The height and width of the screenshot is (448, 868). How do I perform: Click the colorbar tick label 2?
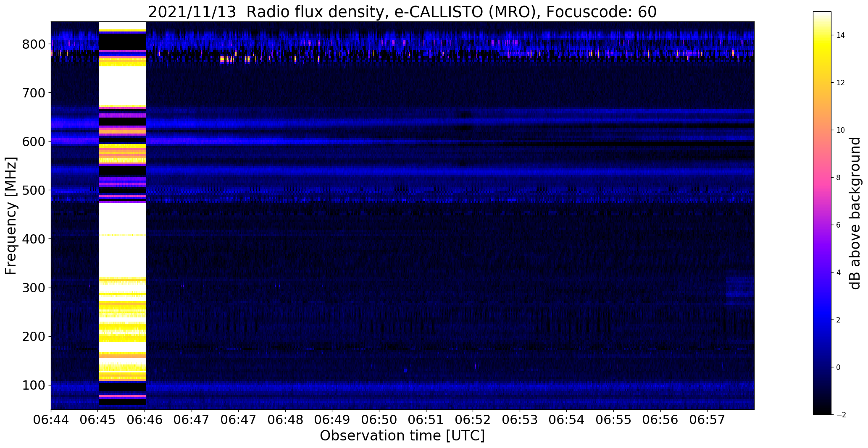click(839, 320)
